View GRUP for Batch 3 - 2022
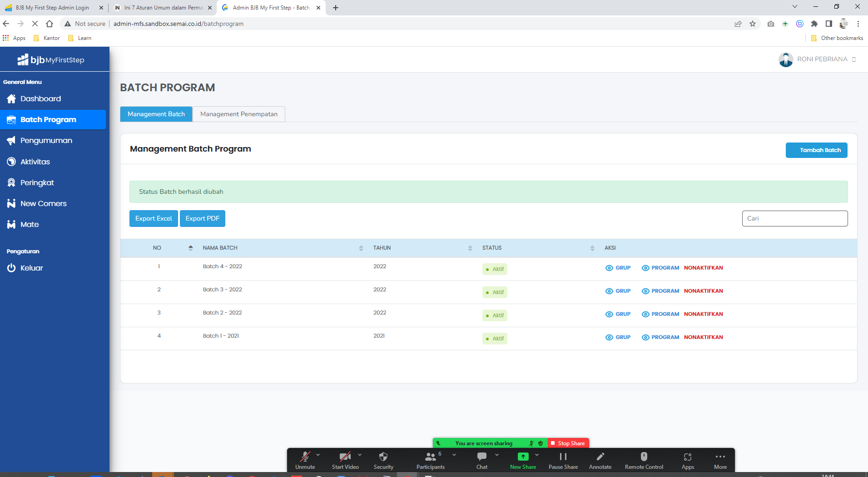The width and height of the screenshot is (868, 477). click(618, 291)
